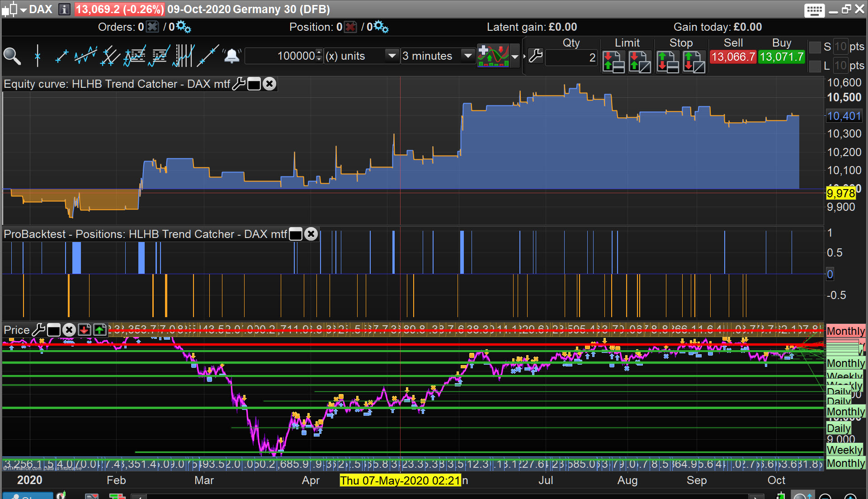
Task: Open the add indicators icon
Action: point(493,56)
